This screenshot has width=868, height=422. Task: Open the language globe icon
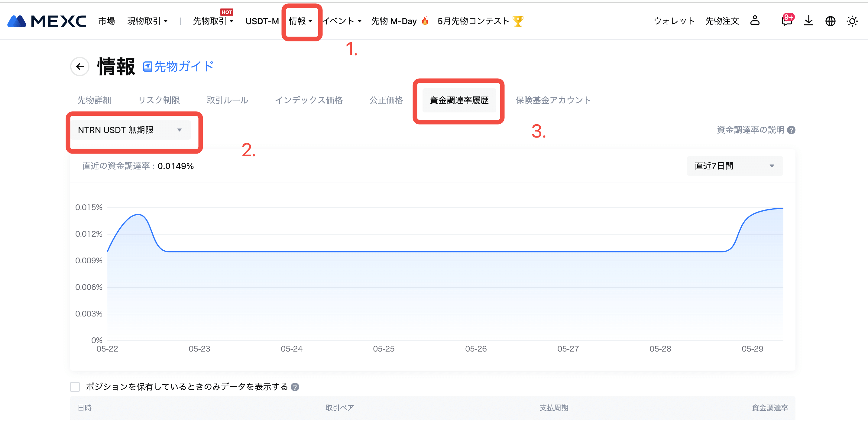tap(830, 21)
